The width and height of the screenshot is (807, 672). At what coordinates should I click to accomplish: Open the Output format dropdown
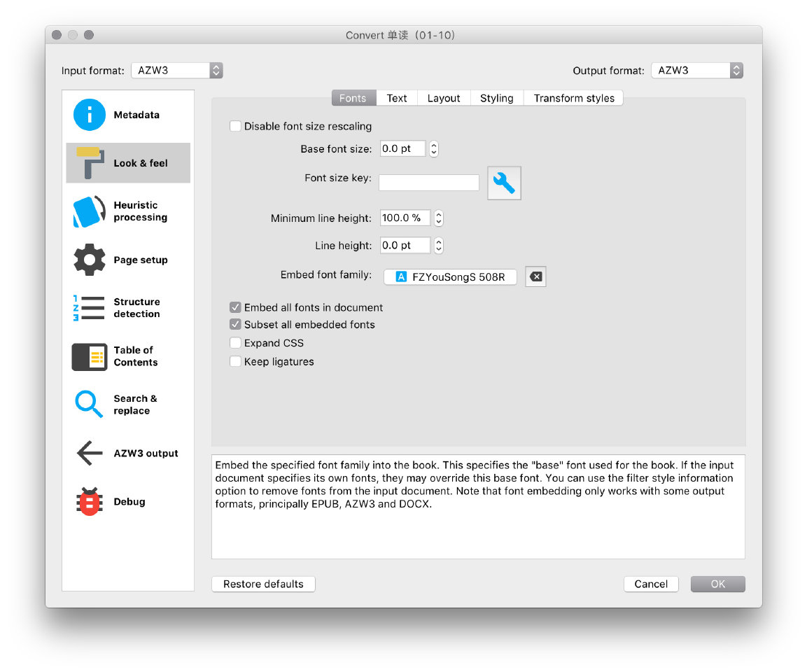tap(696, 71)
